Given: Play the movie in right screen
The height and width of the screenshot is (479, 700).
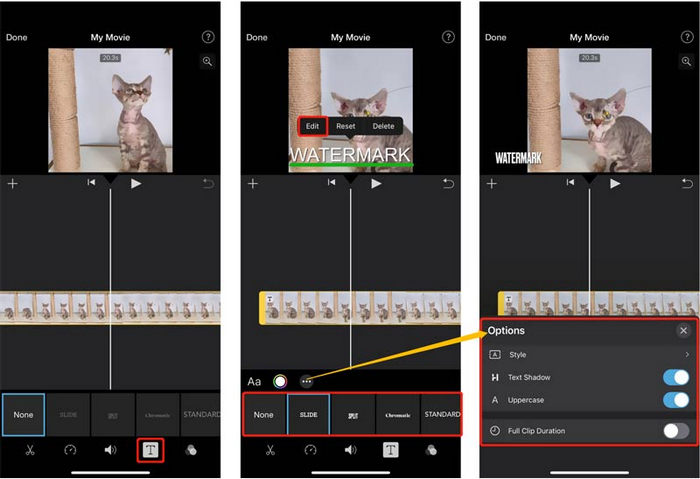Looking at the screenshot, I should [x=615, y=183].
